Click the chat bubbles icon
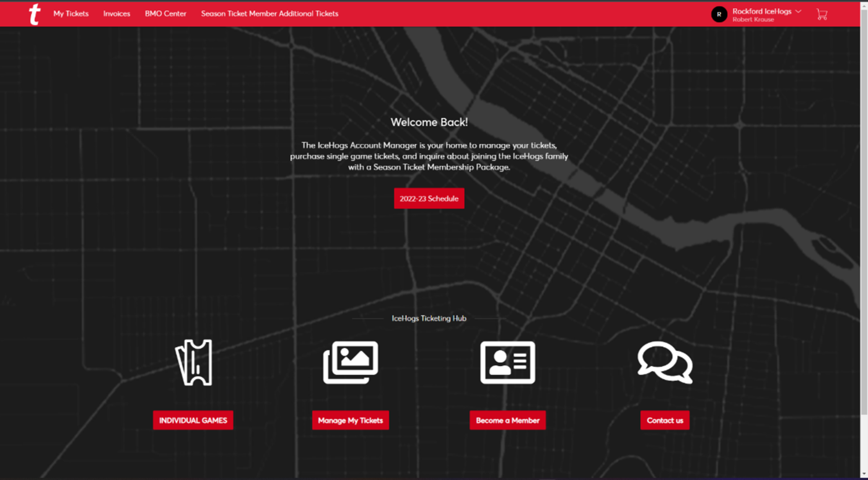The height and width of the screenshot is (480, 868). [x=665, y=362]
